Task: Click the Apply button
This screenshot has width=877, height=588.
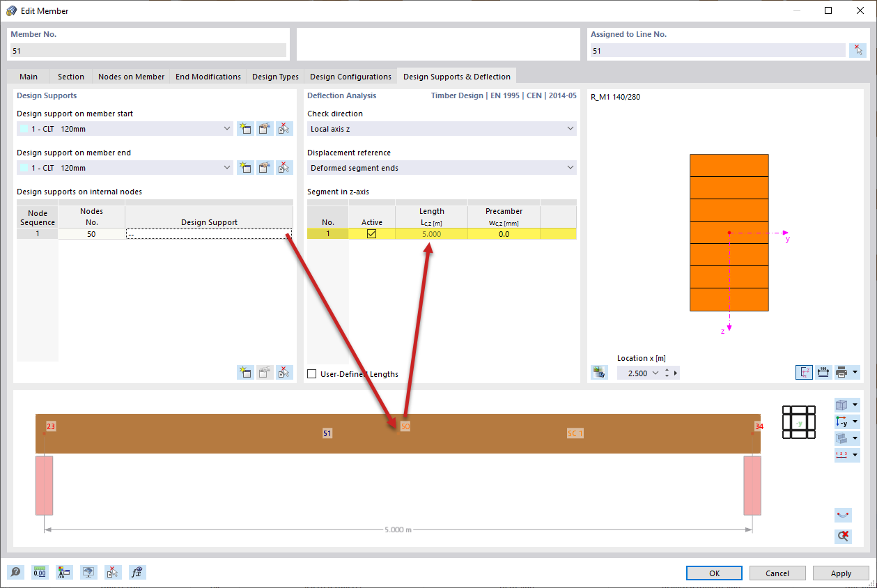Action: tap(841, 573)
